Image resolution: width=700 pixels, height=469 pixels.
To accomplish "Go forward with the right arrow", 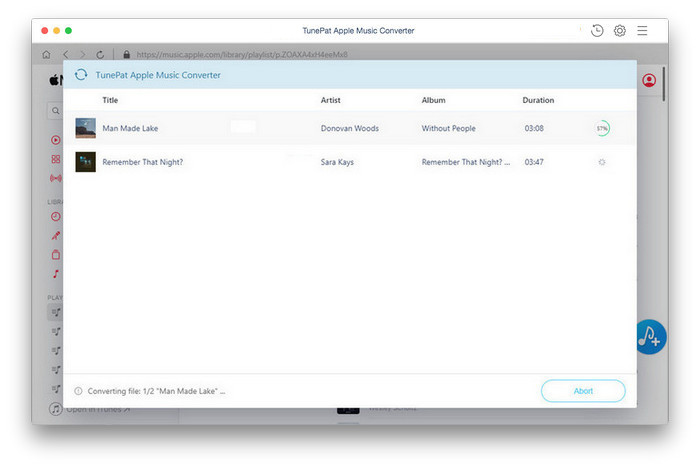I will (82, 54).
